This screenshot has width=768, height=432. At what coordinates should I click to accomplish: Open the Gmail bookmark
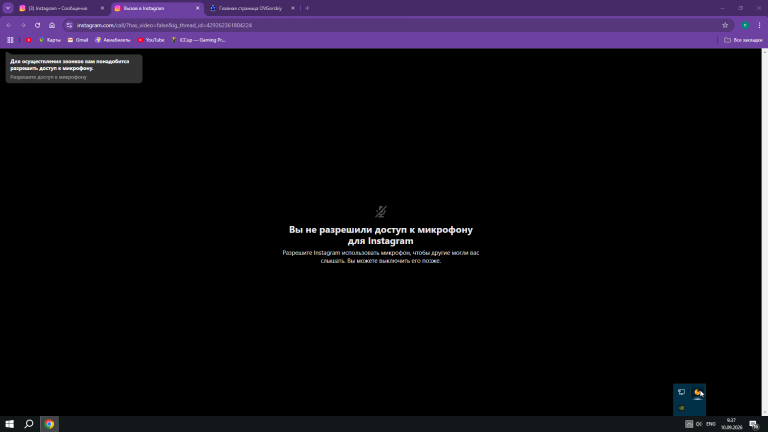tap(78, 40)
